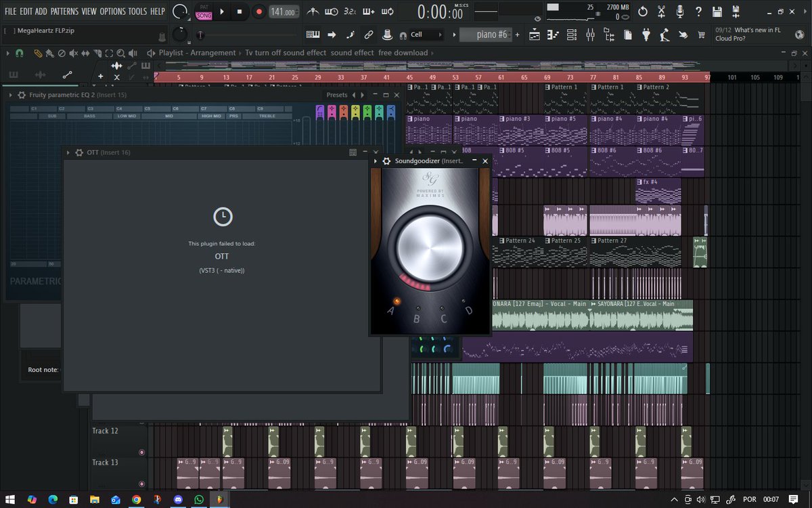Arm recording with the red record button
This screenshot has height=508, width=812.
pos(259,12)
